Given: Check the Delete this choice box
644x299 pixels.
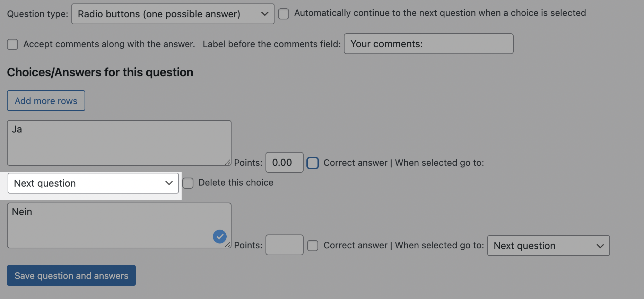Looking at the screenshot, I should (188, 183).
